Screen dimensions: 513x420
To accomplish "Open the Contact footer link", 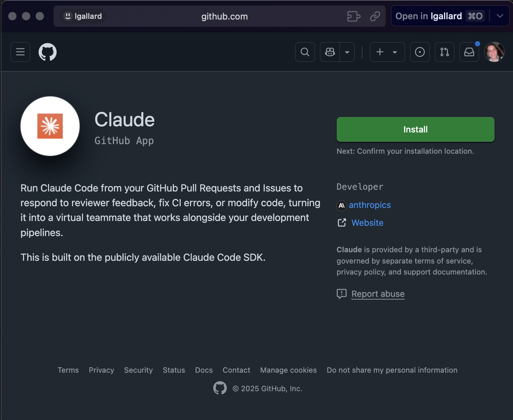I will click(236, 370).
